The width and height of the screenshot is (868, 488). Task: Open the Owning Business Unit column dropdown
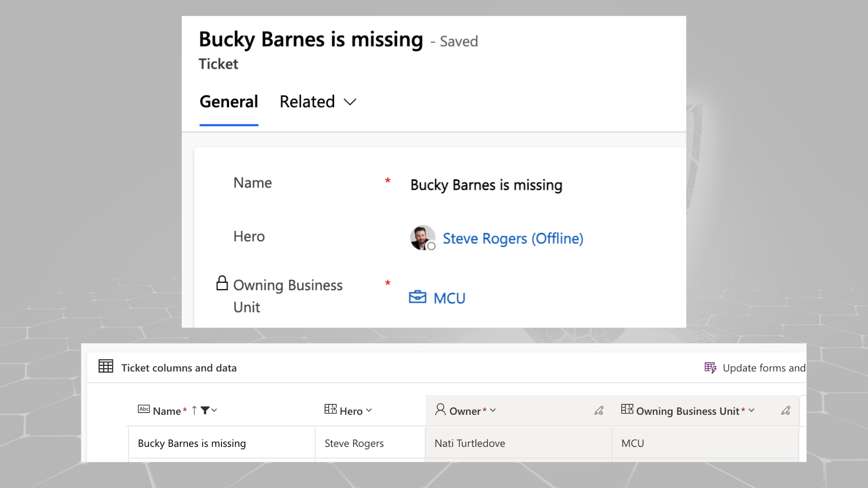(751, 410)
